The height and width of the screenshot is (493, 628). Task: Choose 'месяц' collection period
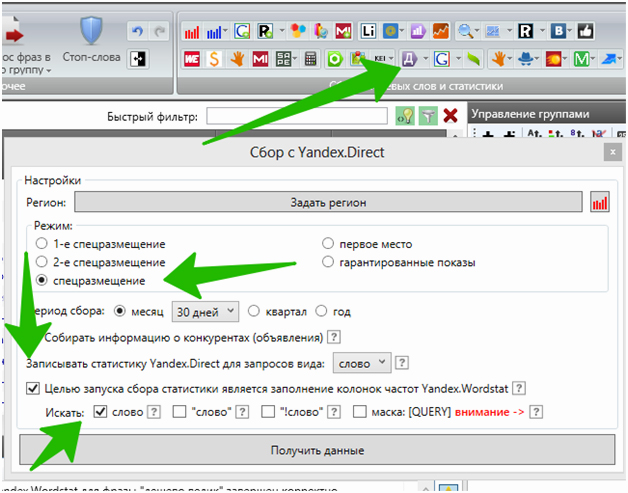tap(120, 311)
